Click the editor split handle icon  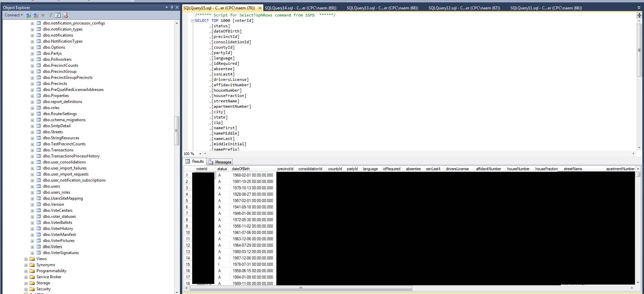639,15
